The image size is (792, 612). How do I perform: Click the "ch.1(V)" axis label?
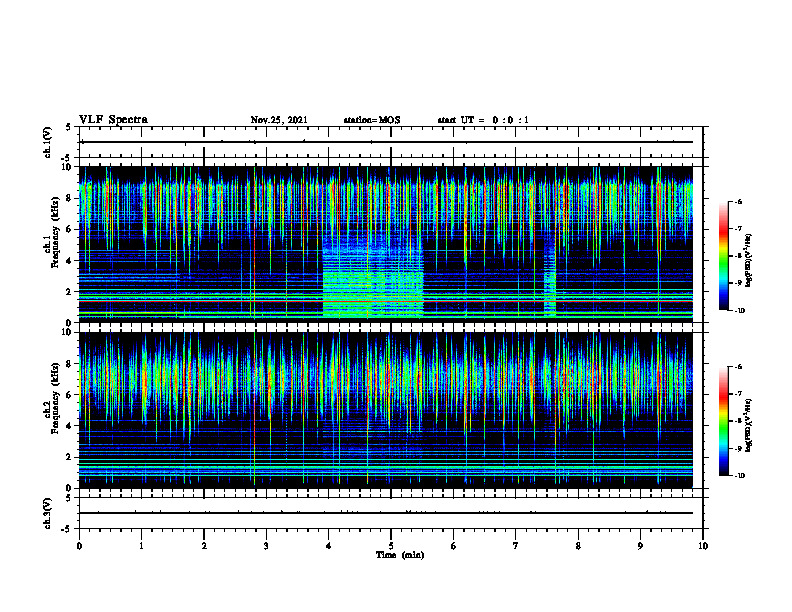48,142
